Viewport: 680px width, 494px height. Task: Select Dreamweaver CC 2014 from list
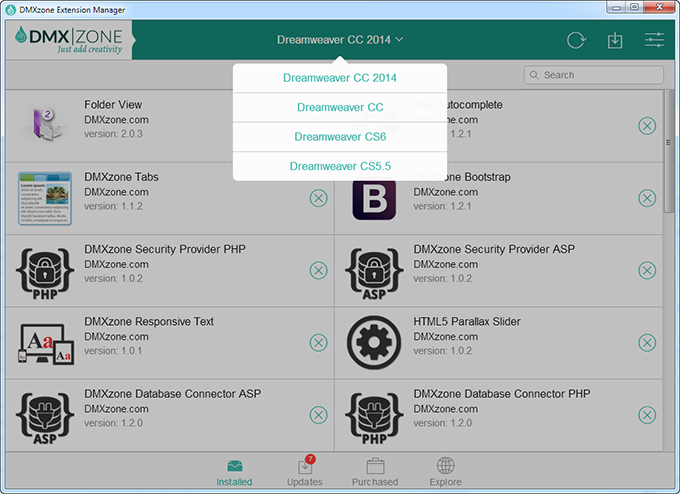click(x=340, y=78)
